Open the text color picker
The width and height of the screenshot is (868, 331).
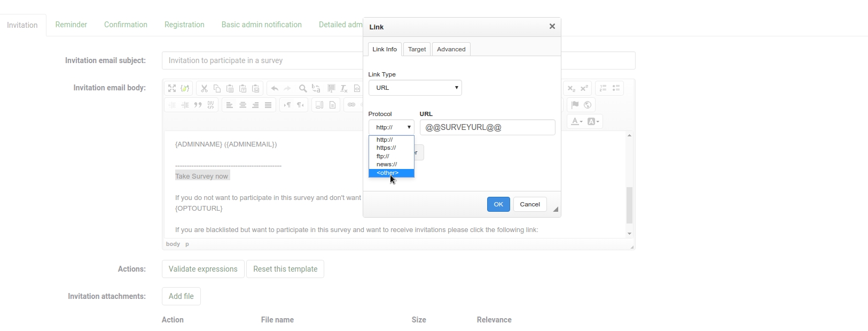point(577,122)
